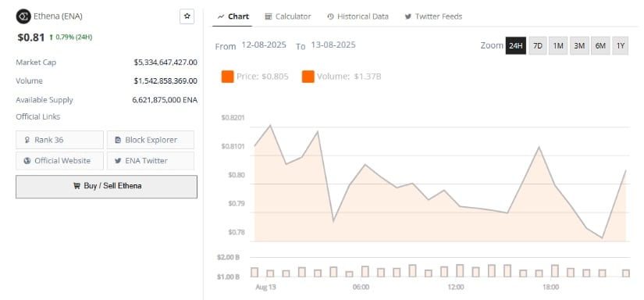Toggle the Price series legend
Image resolution: width=644 pixels, height=300 pixels.
[x=254, y=77]
